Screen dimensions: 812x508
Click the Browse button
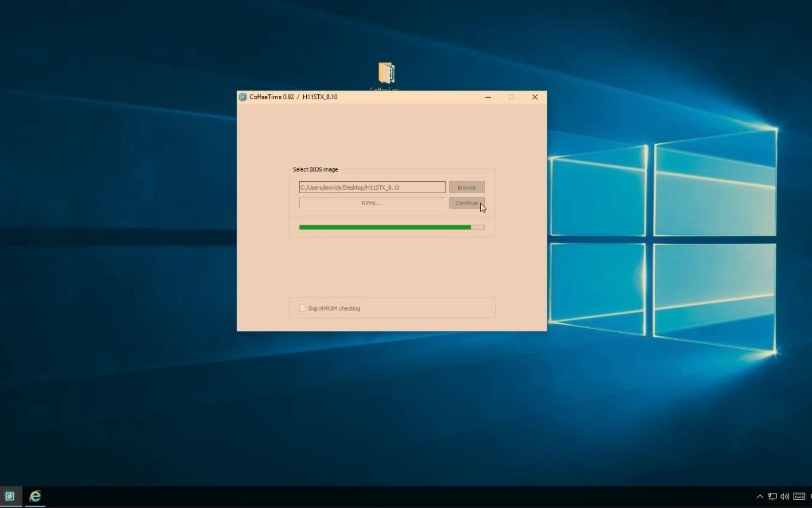coord(466,187)
